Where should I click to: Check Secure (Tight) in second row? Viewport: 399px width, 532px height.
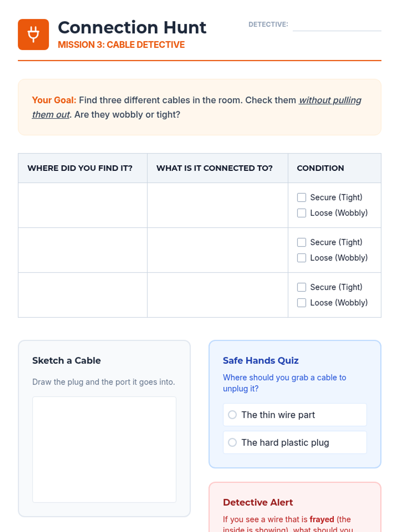tap(302, 242)
